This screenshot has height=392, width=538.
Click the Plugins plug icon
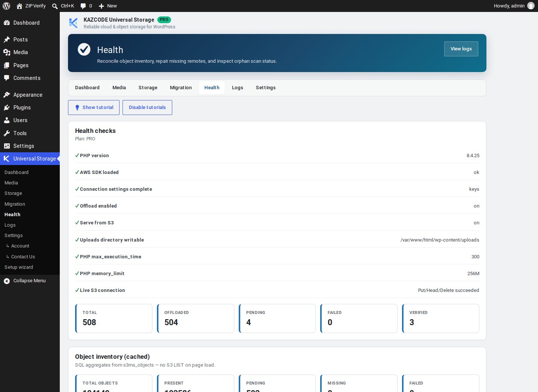click(7, 108)
